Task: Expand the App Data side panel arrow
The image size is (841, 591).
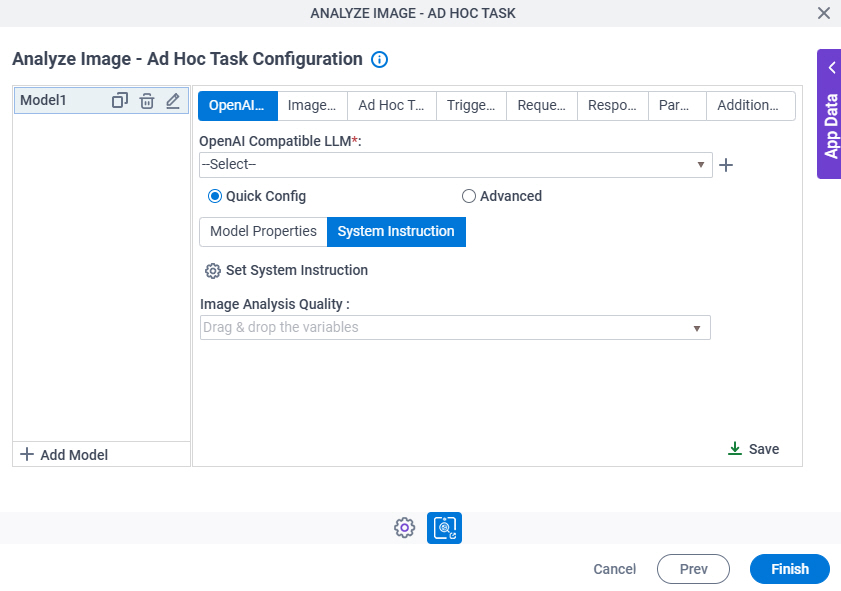Action: pos(832,68)
